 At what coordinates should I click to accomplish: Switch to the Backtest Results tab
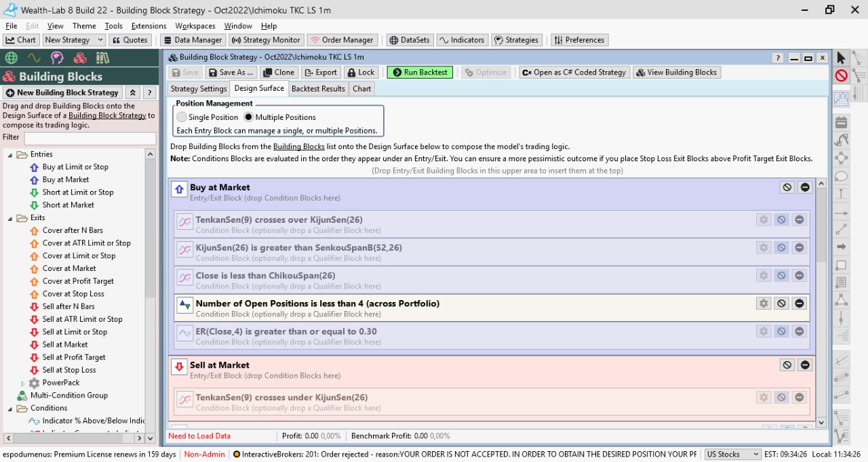pos(318,89)
